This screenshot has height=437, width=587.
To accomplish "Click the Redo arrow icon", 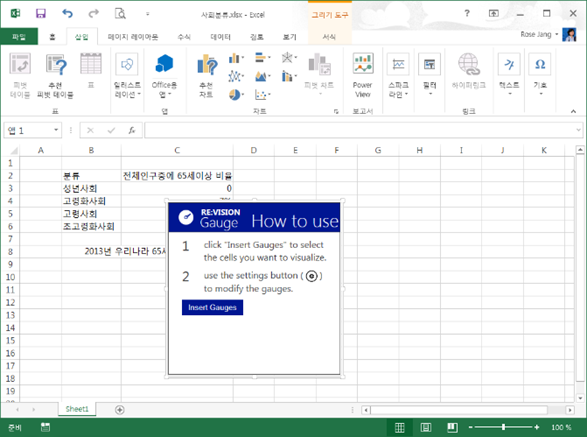I will (x=93, y=14).
